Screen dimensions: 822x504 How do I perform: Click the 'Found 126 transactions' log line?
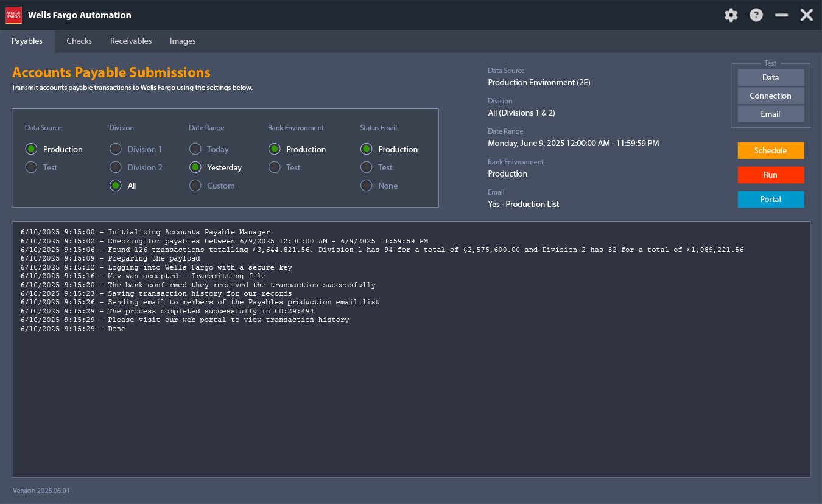coord(382,250)
